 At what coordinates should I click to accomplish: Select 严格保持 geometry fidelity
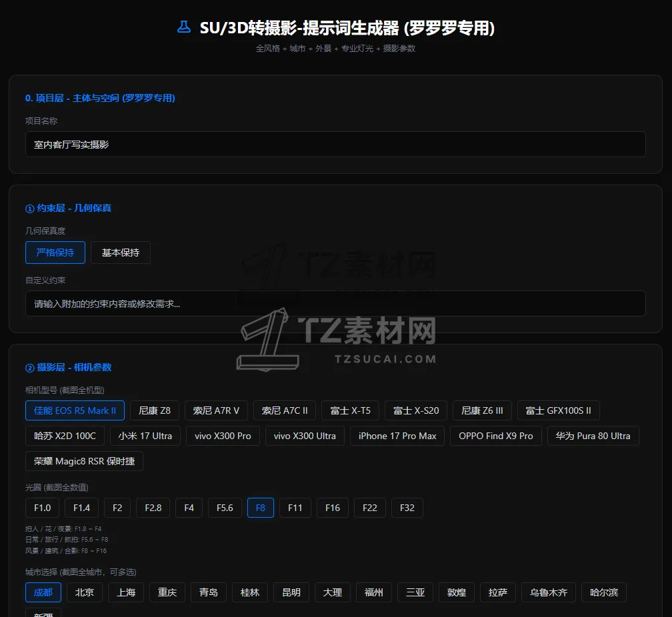pos(55,253)
